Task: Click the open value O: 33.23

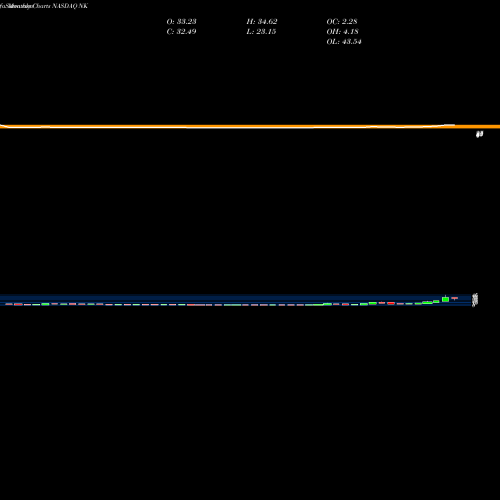Action: coord(181,22)
